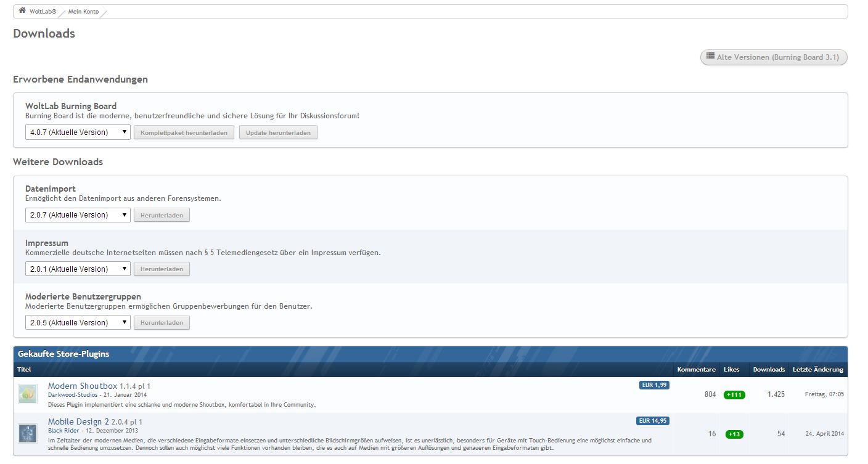Open the Mobile Design 2 plugin title link
This screenshot has width=868, height=464.
[78, 421]
